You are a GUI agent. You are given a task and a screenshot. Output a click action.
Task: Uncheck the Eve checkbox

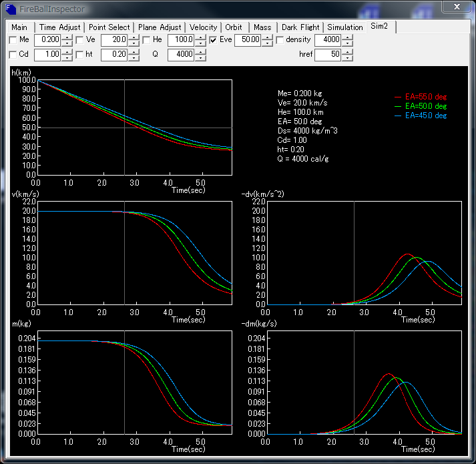coord(213,40)
